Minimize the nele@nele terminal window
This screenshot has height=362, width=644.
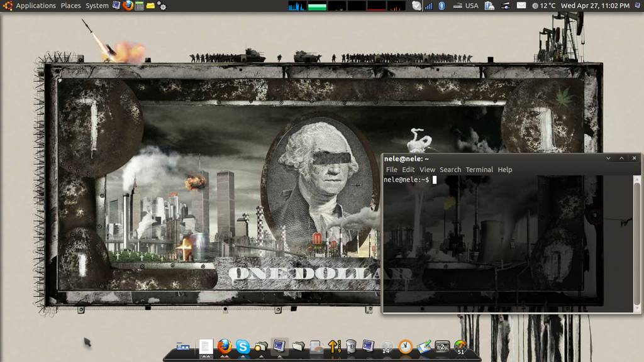(x=608, y=158)
